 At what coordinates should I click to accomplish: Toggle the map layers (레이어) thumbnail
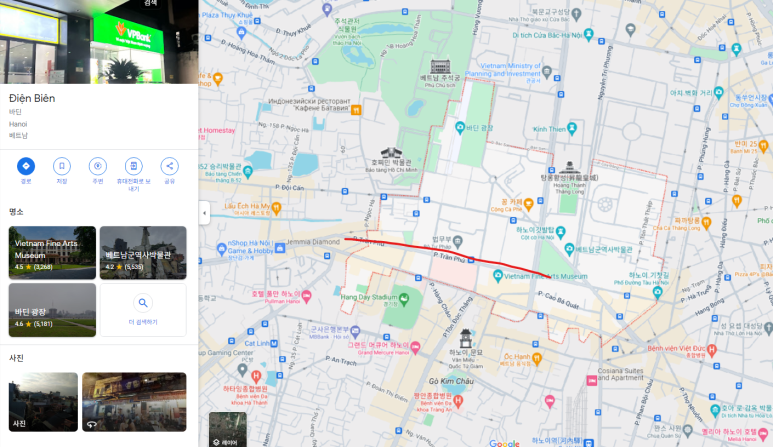[227, 428]
